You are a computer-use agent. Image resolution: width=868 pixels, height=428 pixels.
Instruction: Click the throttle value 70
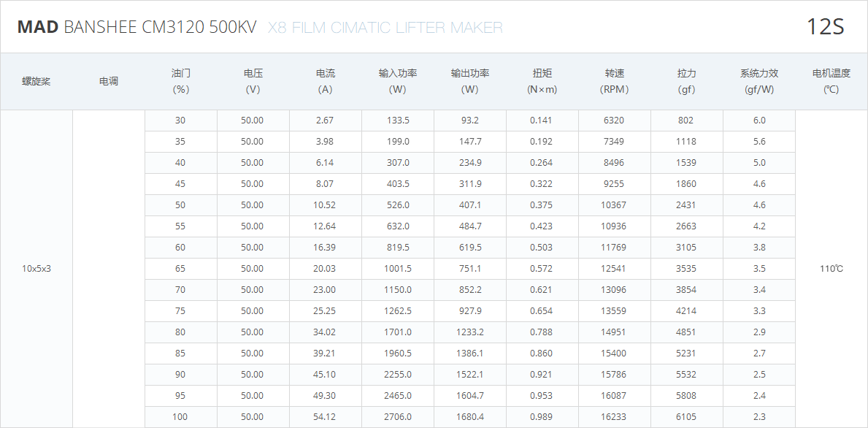coord(180,289)
